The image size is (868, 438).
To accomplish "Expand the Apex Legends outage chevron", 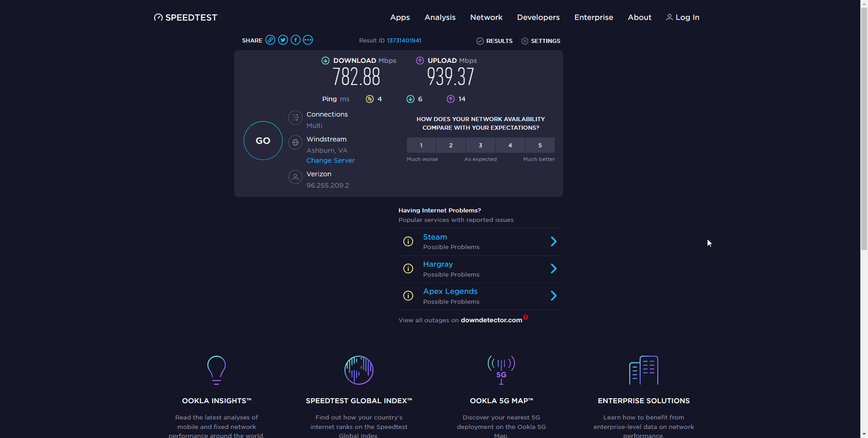I will tap(554, 296).
